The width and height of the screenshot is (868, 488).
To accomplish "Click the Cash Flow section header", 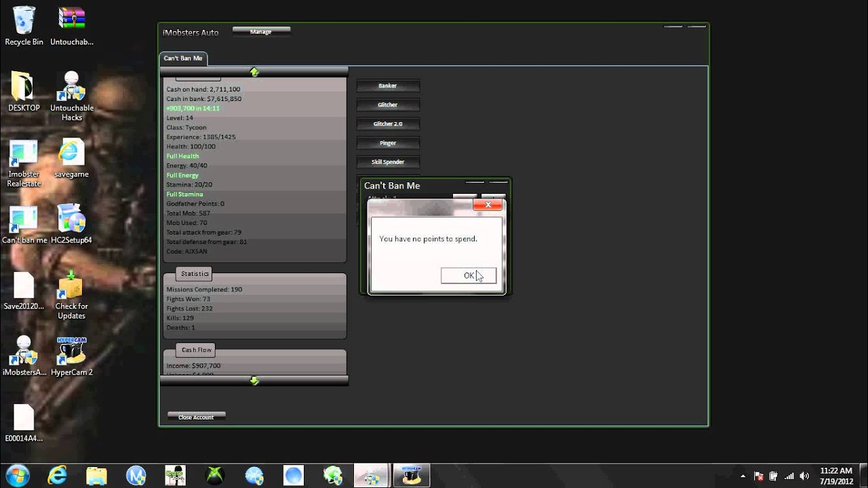I will pos(197,350).
